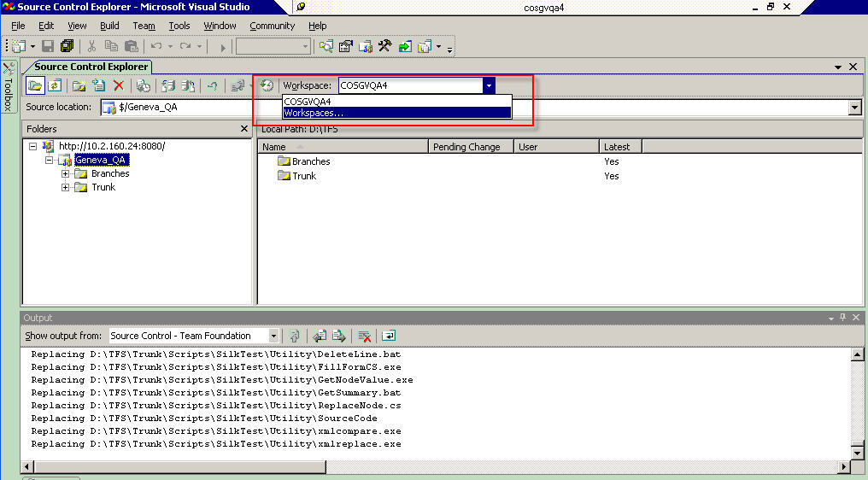The width and height of the screenshot is (868, 480).
Task: Select COSGVQA4 in the workspace dropdown list
Action: point(397,102)
